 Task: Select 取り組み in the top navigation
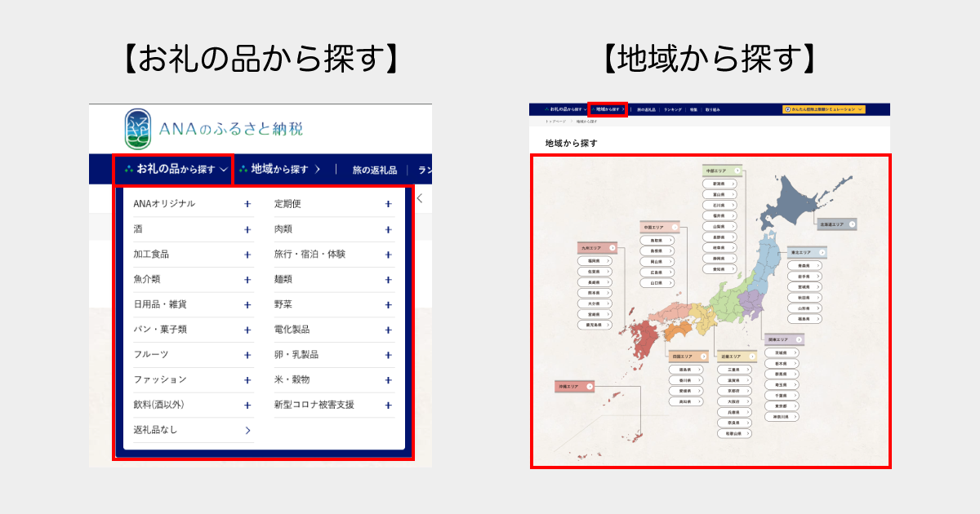(712, 108)
